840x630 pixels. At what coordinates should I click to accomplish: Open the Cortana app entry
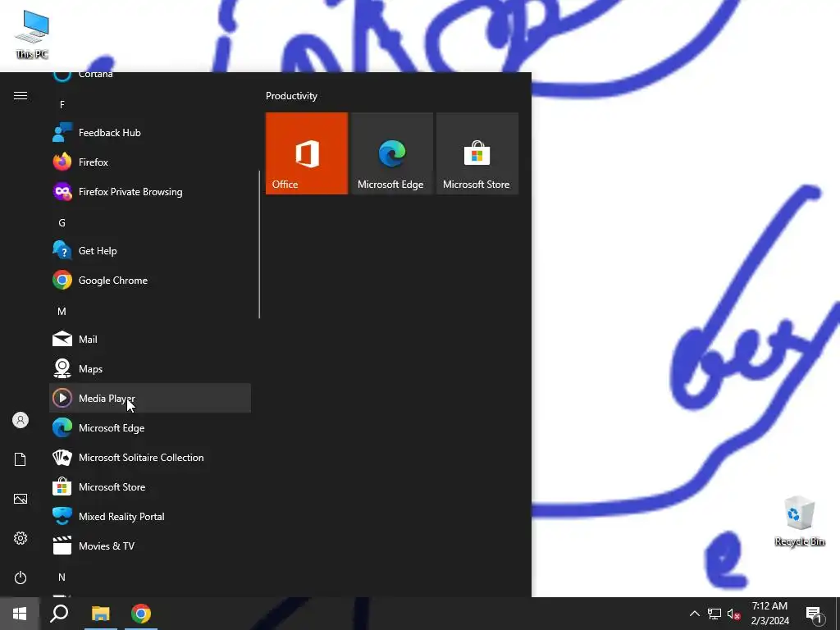click(150, 77)
